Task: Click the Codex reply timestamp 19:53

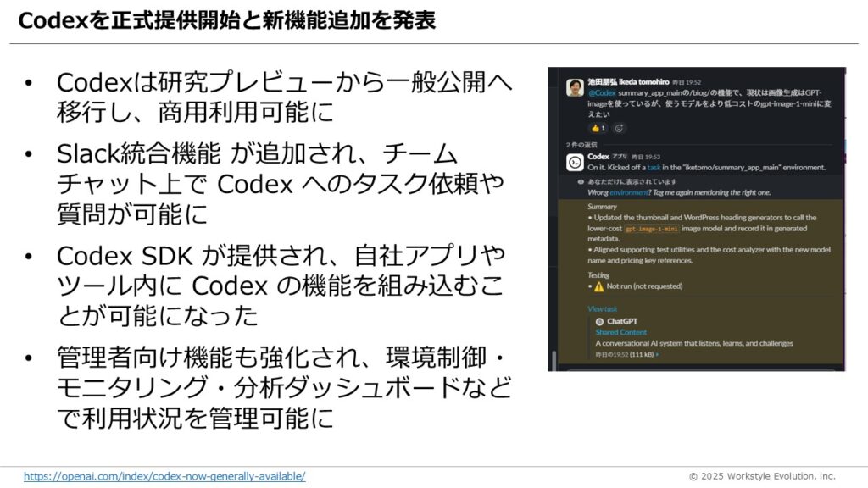Action: [646, 157]
